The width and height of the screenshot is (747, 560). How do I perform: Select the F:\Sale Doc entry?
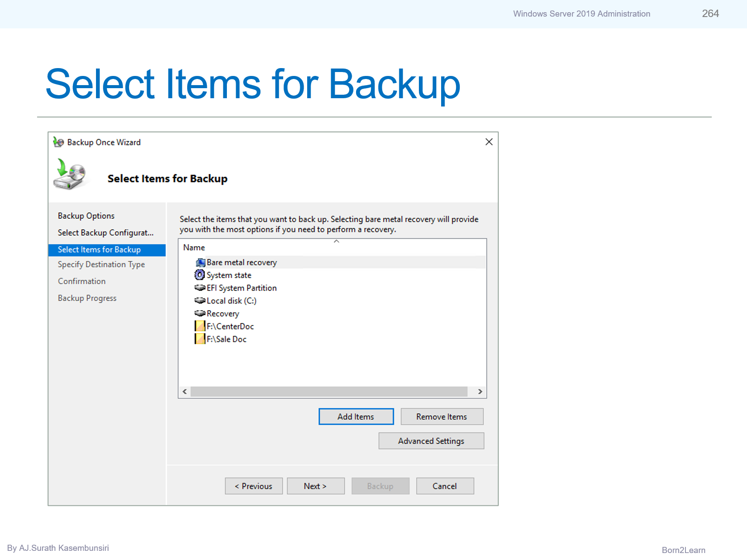(x=226, y=339)
